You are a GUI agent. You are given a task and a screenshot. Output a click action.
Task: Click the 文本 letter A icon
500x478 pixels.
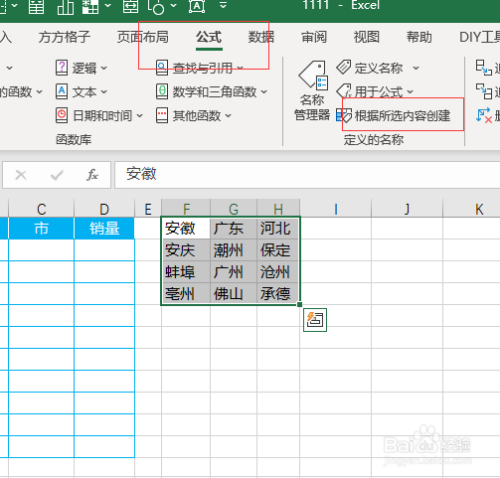pos(62,91)
